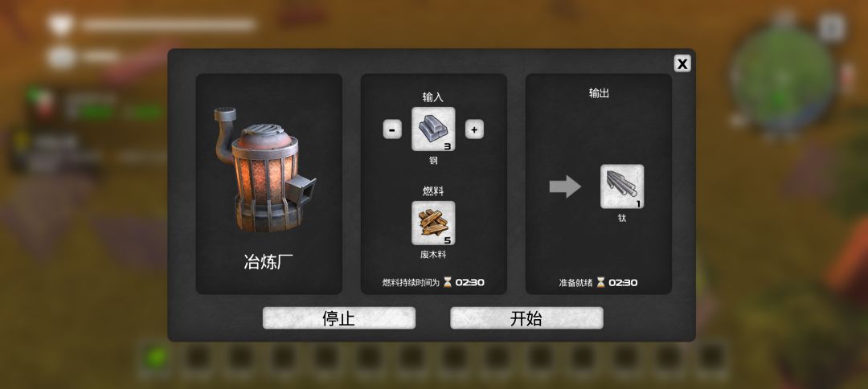Screen dimensions: 868x389
Task: Click the titanium (钛) output item slot
Action: pos(622,186)
